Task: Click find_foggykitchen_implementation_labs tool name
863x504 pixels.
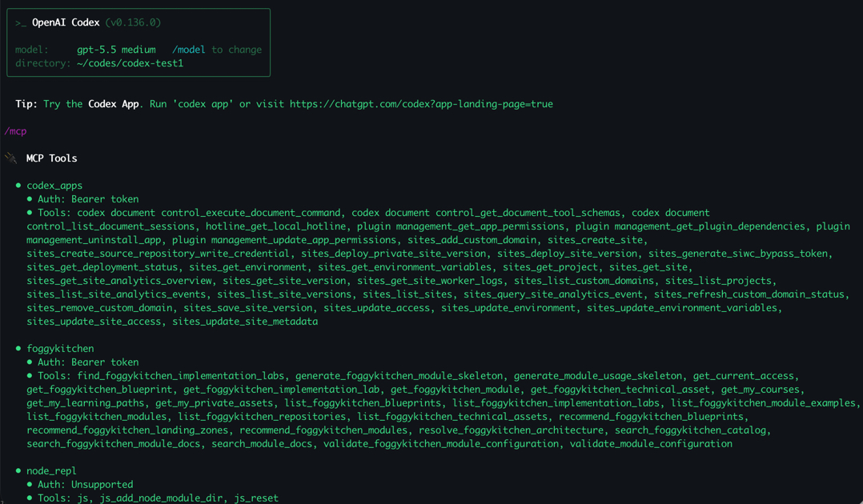Action: (181, 376)
